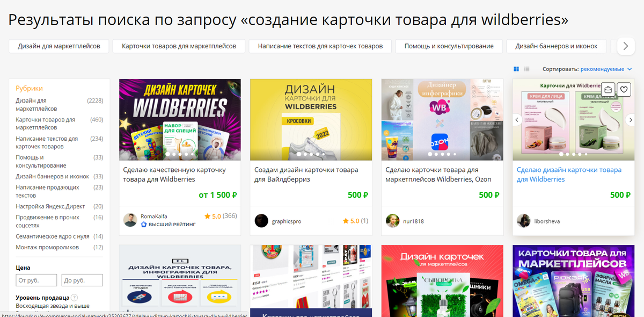
Task: Show next image on liborsheva's card carousel
Action: pos(630,120)
